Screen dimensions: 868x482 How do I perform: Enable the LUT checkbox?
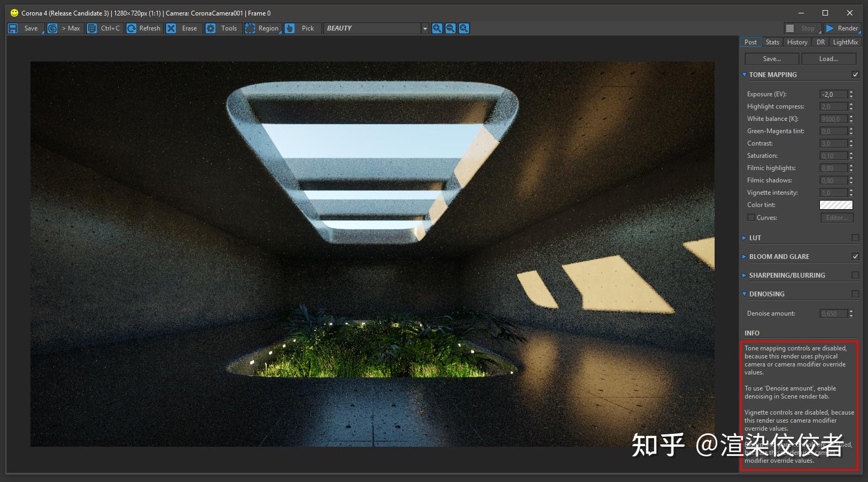click(855, 238)
